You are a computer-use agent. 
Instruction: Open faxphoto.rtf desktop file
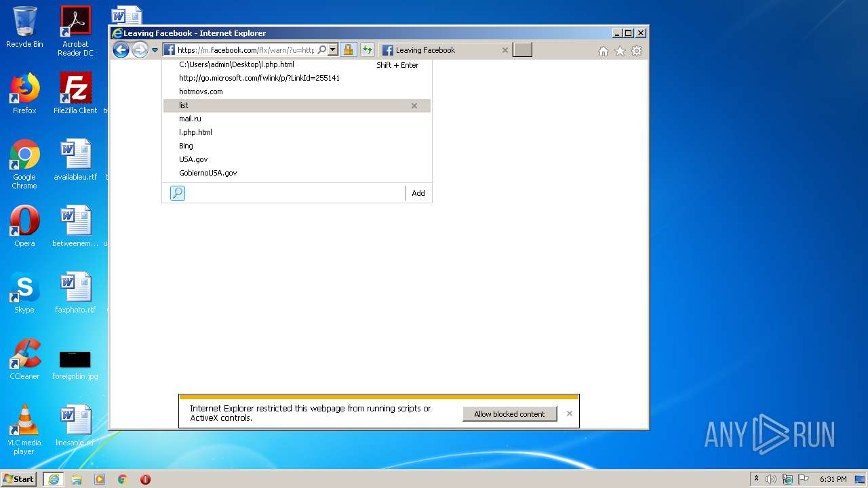point(75,293)
